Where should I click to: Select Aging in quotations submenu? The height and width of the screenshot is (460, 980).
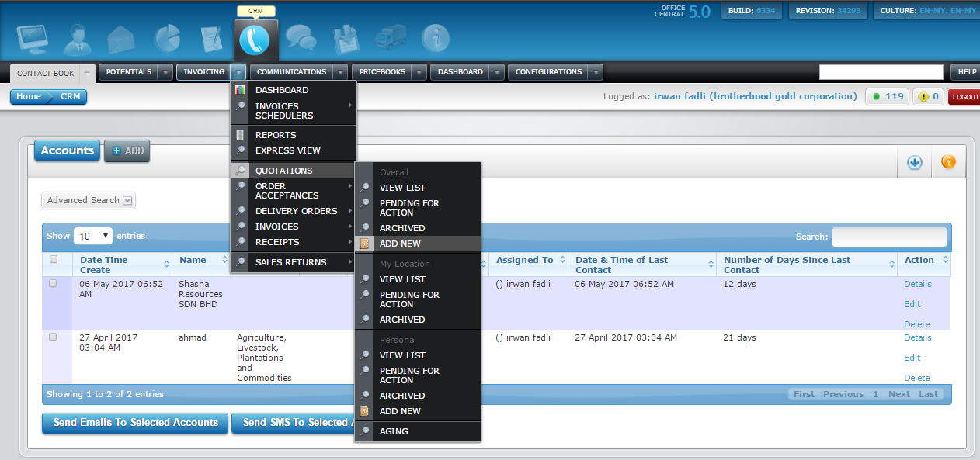[x=418, y=431]
